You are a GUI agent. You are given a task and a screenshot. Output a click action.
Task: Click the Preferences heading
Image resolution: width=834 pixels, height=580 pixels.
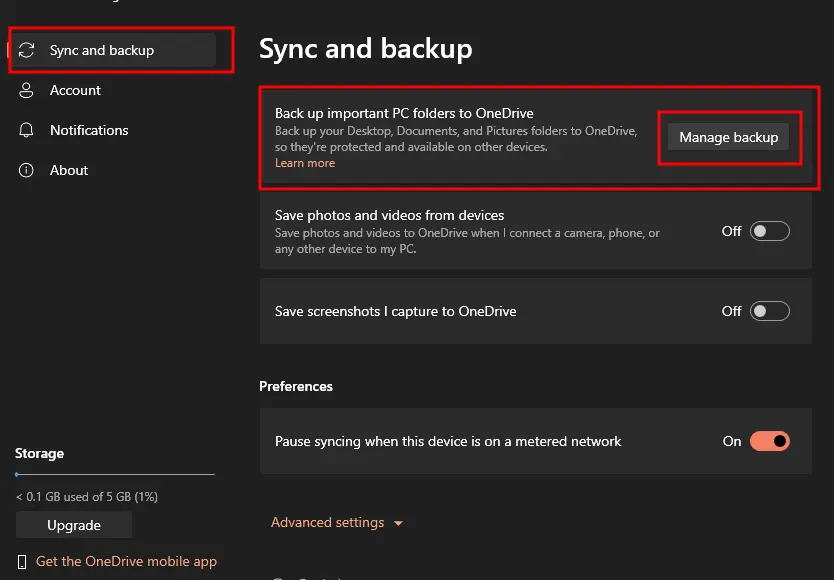296,386
